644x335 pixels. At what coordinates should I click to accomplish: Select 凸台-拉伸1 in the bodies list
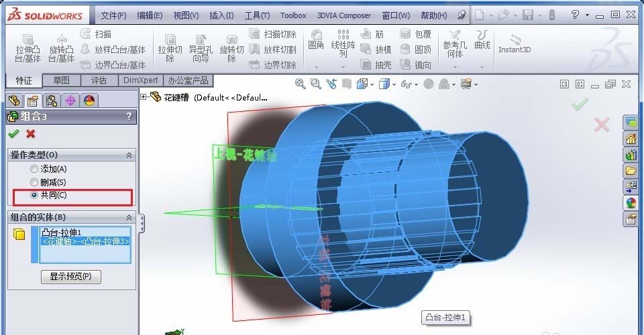coord(85,232)
